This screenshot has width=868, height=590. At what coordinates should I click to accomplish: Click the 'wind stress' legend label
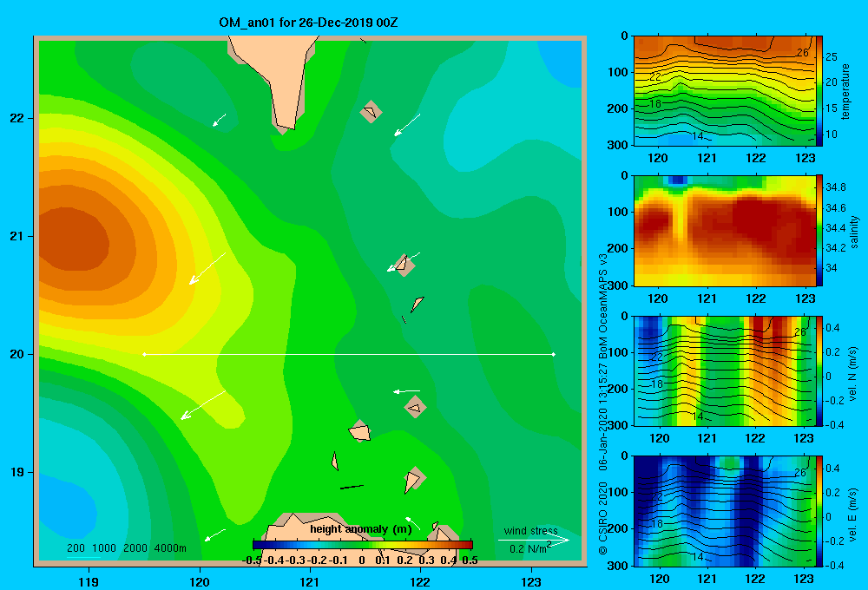530,531
